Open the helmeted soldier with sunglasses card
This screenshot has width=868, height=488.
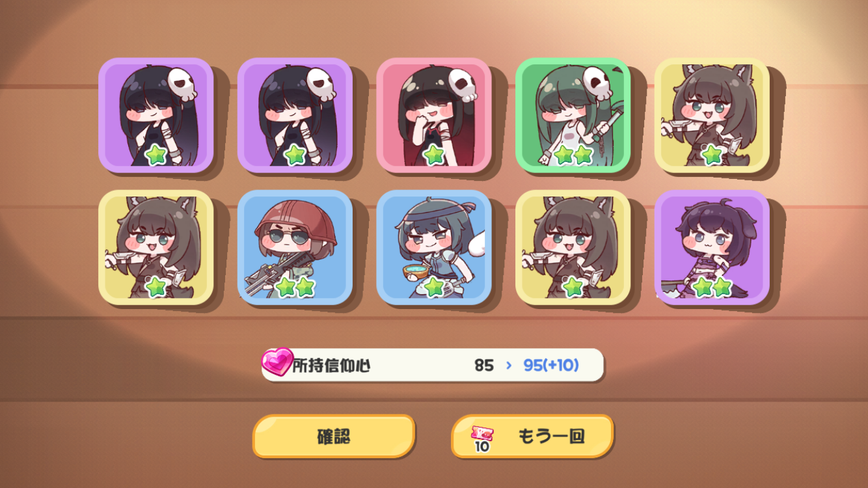click(x=295, y=247)
